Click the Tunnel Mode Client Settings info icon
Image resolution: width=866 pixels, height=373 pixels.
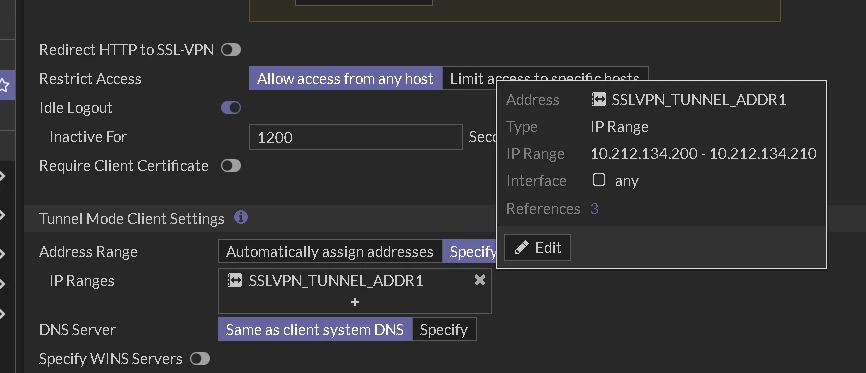tap(241, 218)
